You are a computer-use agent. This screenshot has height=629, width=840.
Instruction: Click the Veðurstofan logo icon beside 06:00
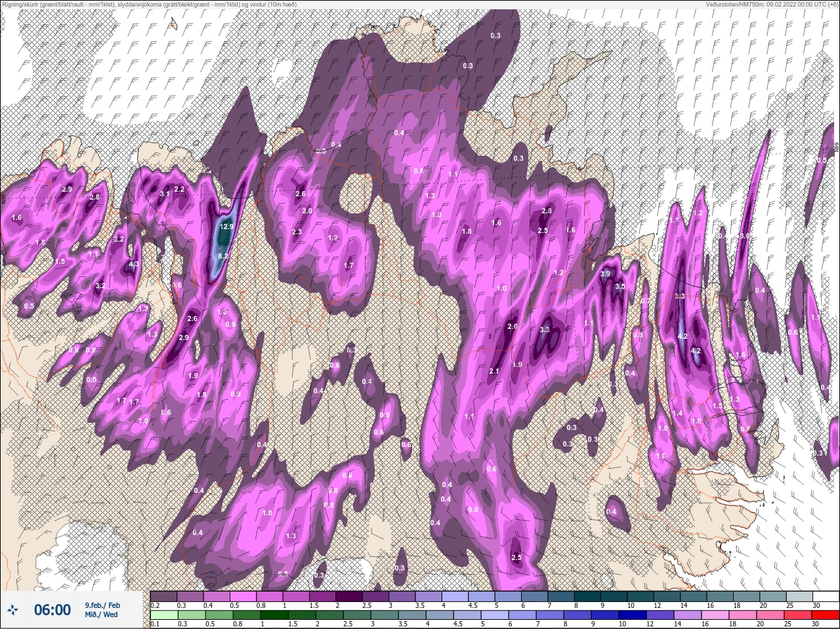tap(14, 610)
